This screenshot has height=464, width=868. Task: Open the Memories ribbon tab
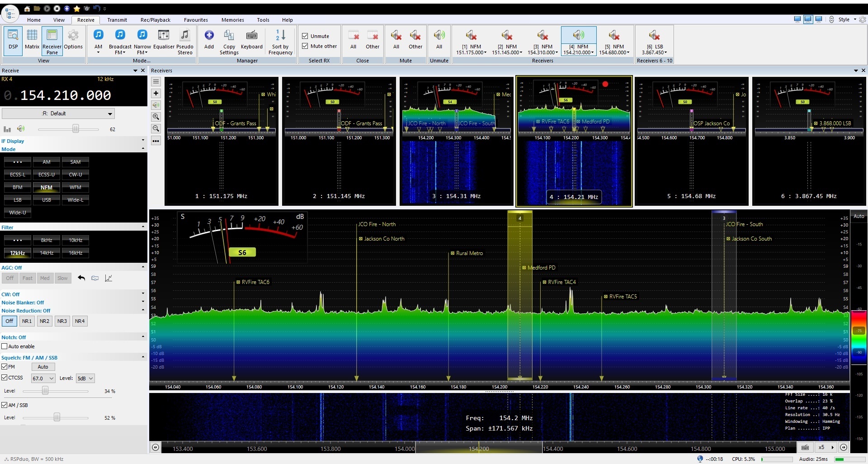(x=232, y=20)
